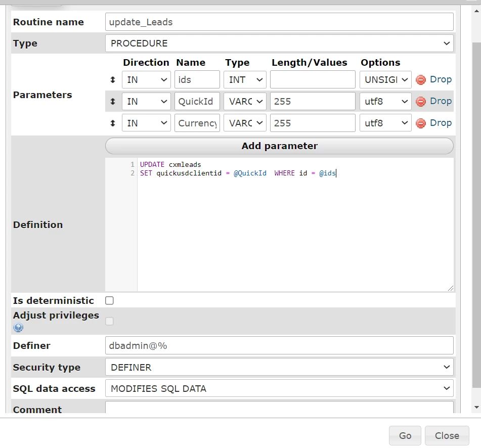The image size is (481, 448).
Task: Click red drop icon in ids row
Action: click(421, 80)
